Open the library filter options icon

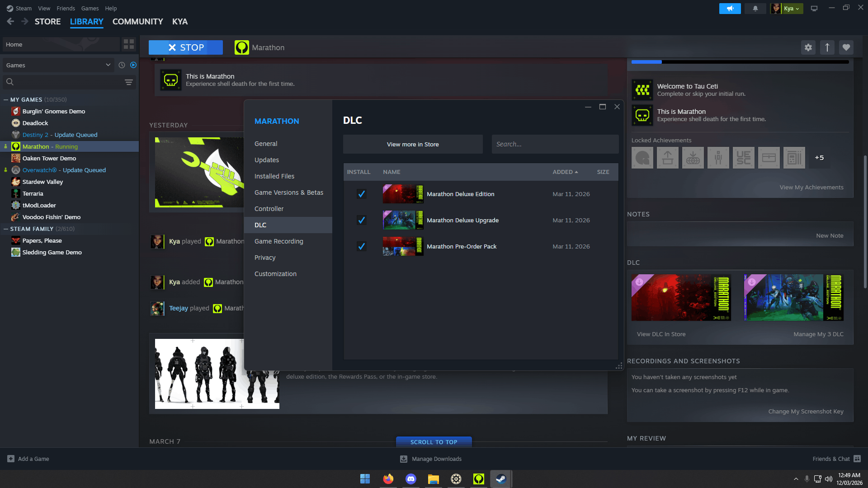[x=128, y=82]
